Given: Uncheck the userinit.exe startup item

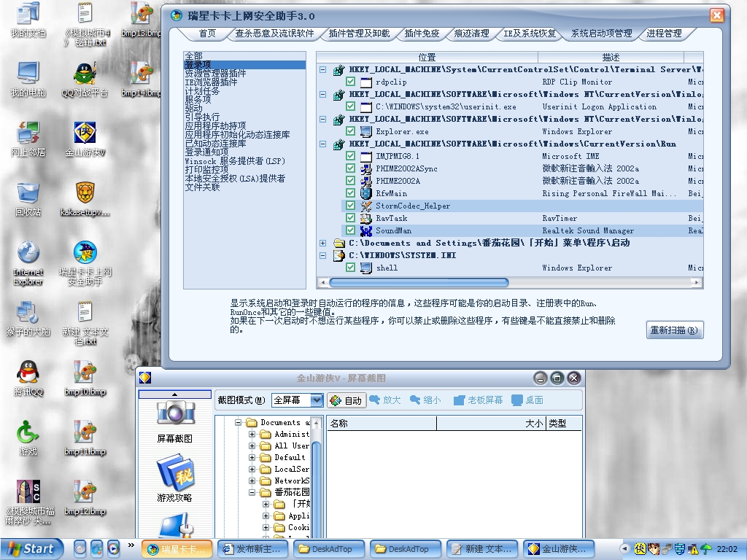Looking at the screenshot, I should click(x=350, y=106).
